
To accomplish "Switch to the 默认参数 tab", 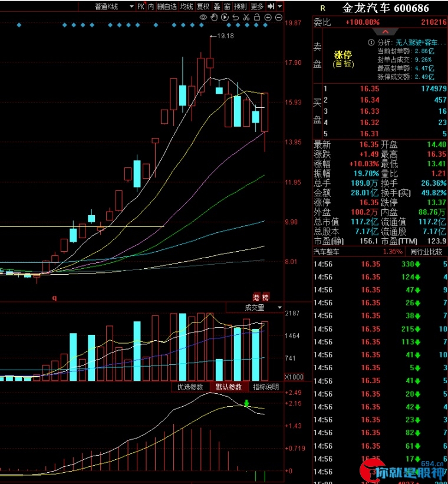I will click(x=229, y=387).
